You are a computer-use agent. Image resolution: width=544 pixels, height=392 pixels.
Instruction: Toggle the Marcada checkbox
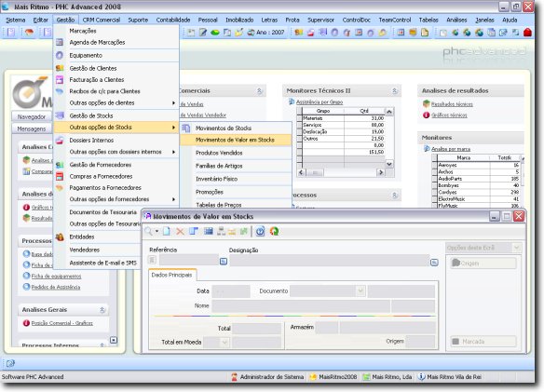[456, 342]
